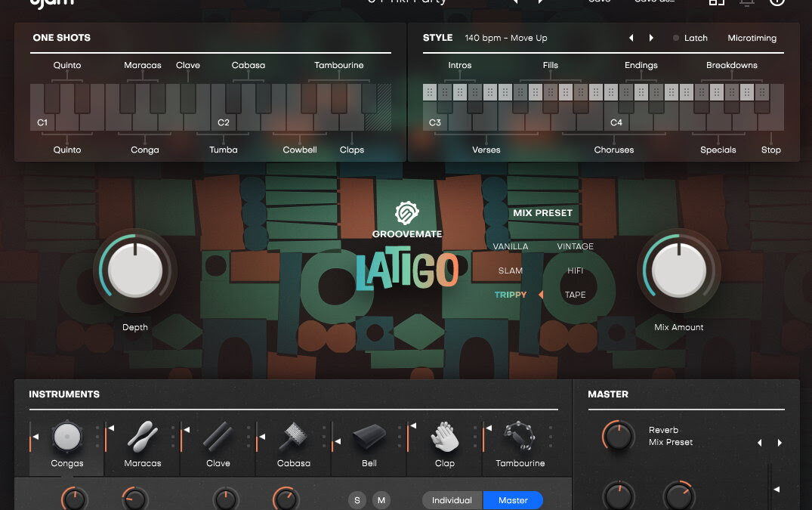Pick the Cabasa instrument icon
Image resolution: width=812 pixels, height=510 pixels.
(x=293, y=437)
